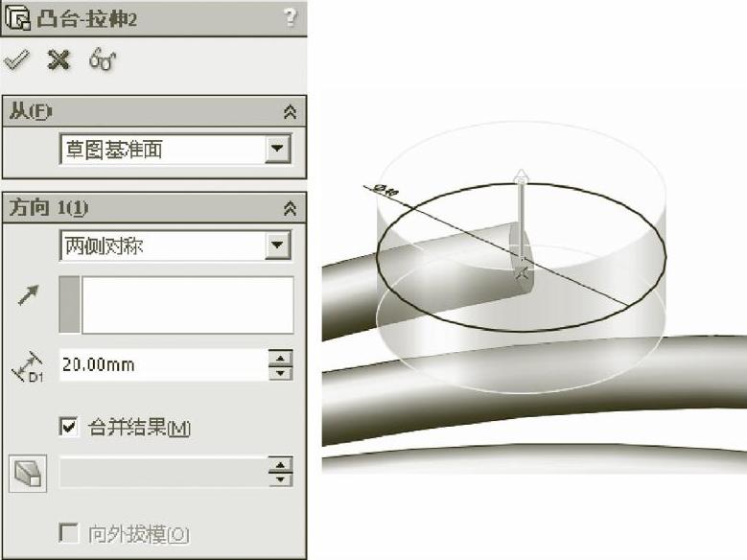Uncheck the 合并结果 merge result checkbox
Screen dimensions: 747x560
(69, 427)
